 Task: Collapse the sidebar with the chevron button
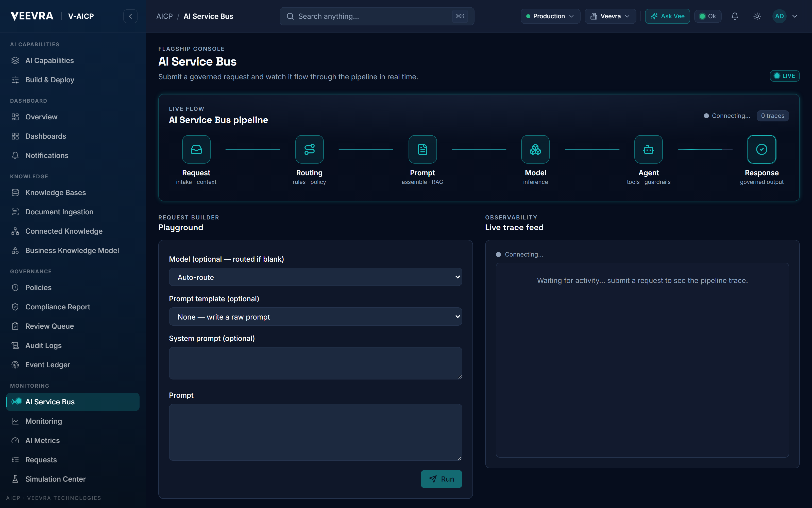pos(130,16)
